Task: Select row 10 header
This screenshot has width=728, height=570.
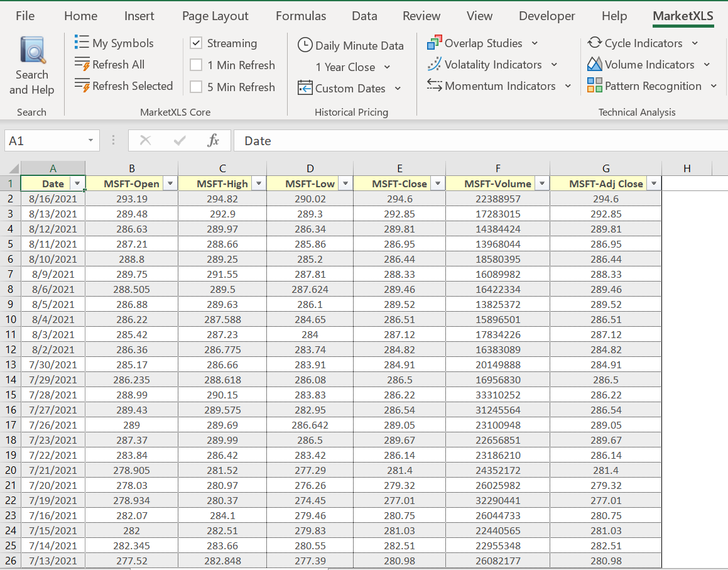Action: [10, 320]
